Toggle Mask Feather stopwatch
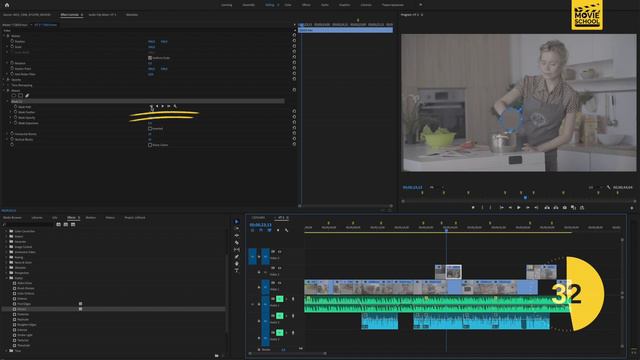Image resolution: width=640 pixels, height=360 pixels. click(16, 112)
